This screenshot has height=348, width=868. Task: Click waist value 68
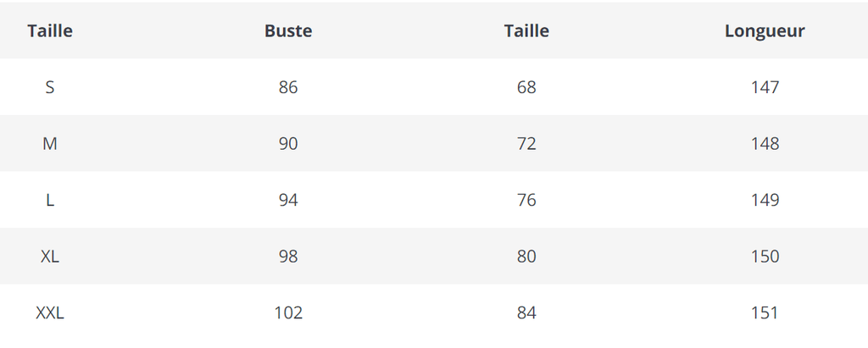[526, 87]
